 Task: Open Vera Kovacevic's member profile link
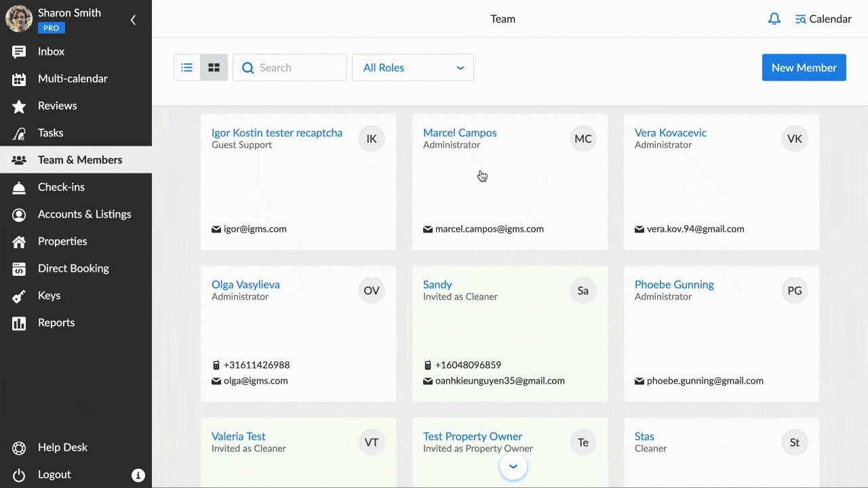click(670, 133)
